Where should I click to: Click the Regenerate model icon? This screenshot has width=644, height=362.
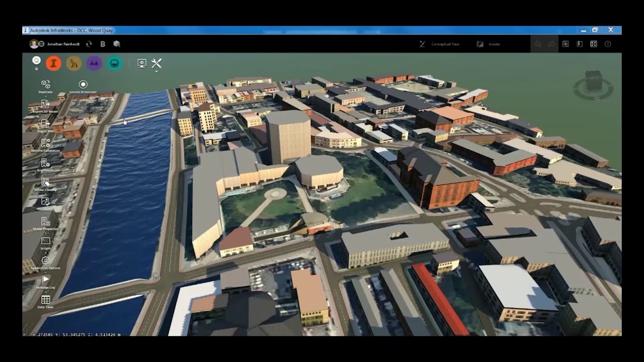click(x=45, y=164)
